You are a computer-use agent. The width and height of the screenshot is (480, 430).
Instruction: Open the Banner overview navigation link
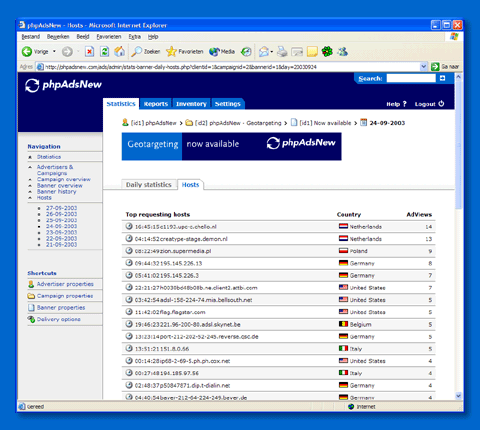tap(59, 185)
